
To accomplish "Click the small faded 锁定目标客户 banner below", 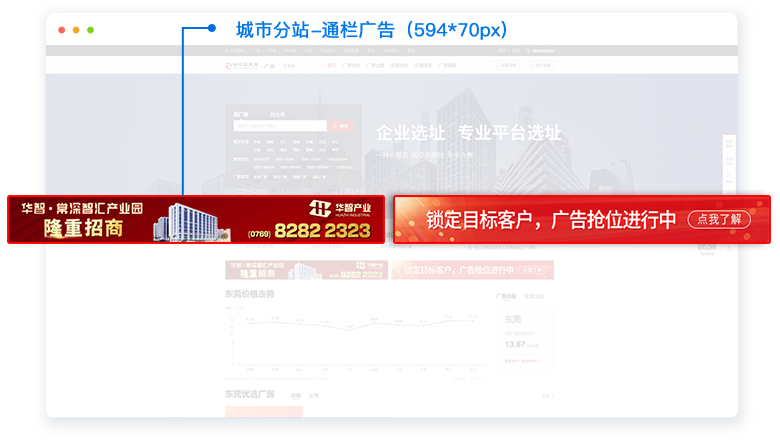I will tap(473, 270).
